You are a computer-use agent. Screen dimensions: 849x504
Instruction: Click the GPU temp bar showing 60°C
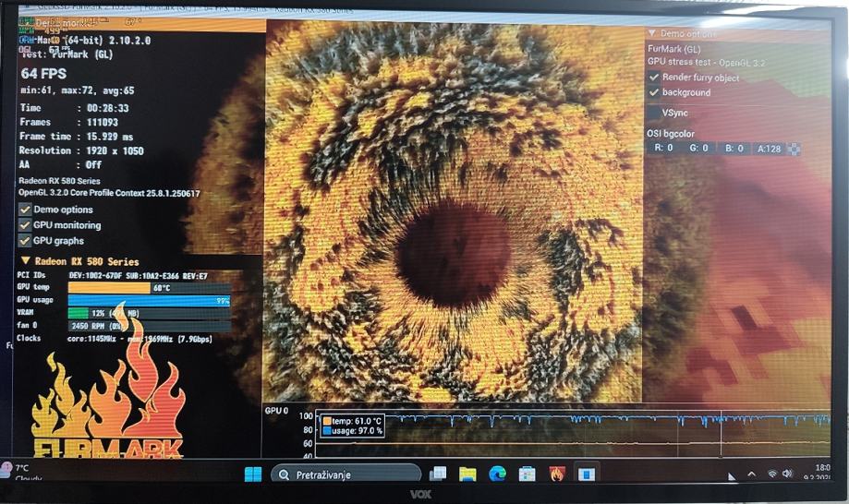point(150,288)
